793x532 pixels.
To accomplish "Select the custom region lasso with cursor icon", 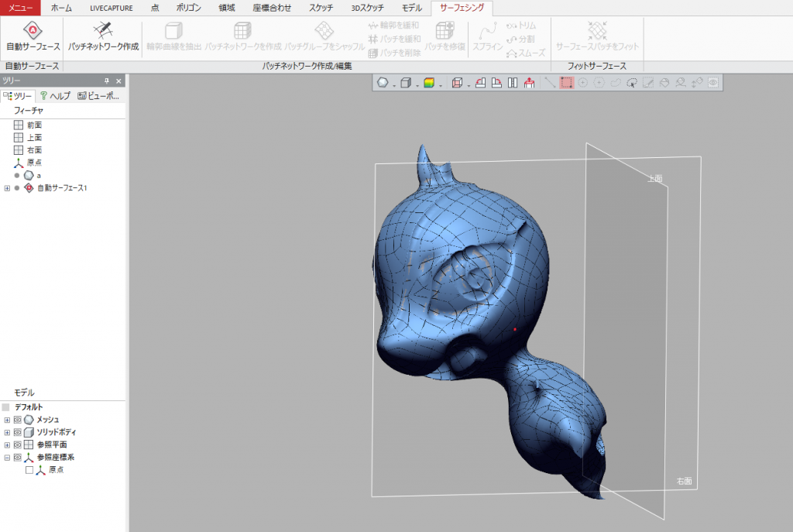I will (632, 82).
